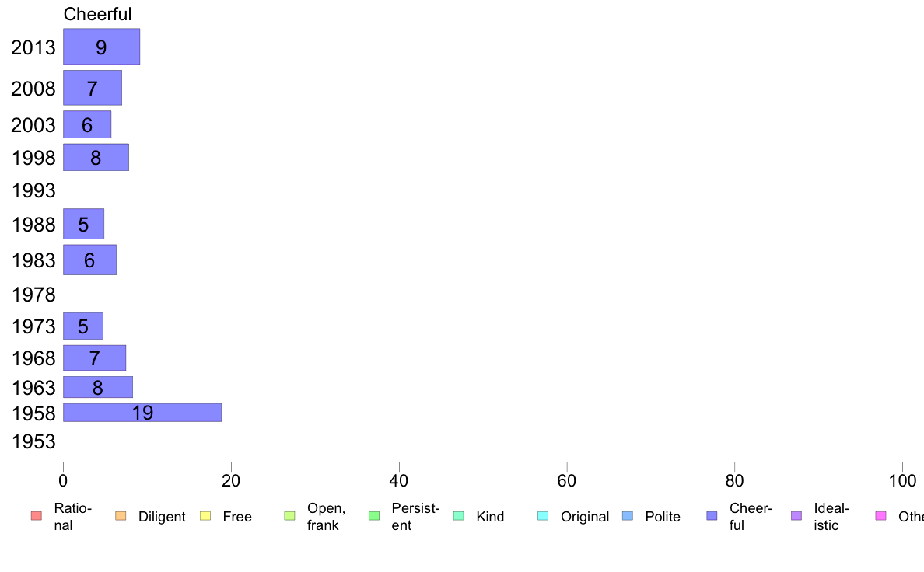Select the 1963 bar showing 8
Screen dimensions: 924x572
[98, 387]
